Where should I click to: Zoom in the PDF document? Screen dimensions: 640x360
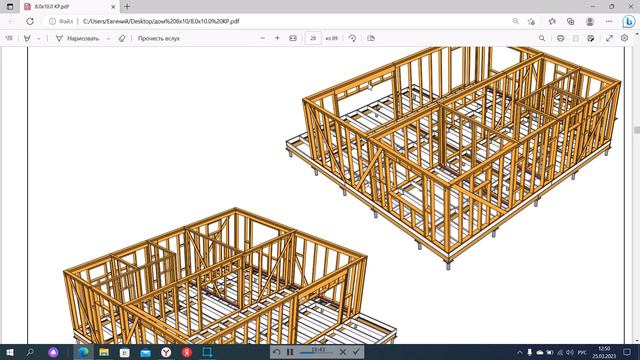coord(277,38)
